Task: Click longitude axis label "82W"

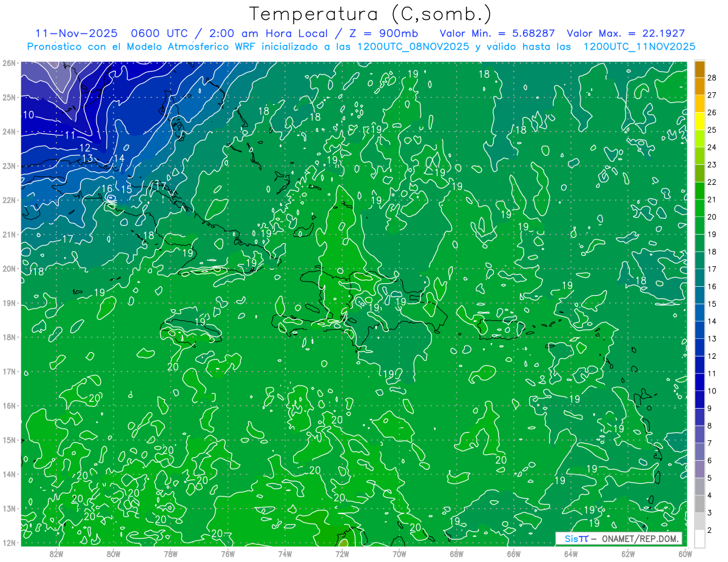Action: click(56, 553)
